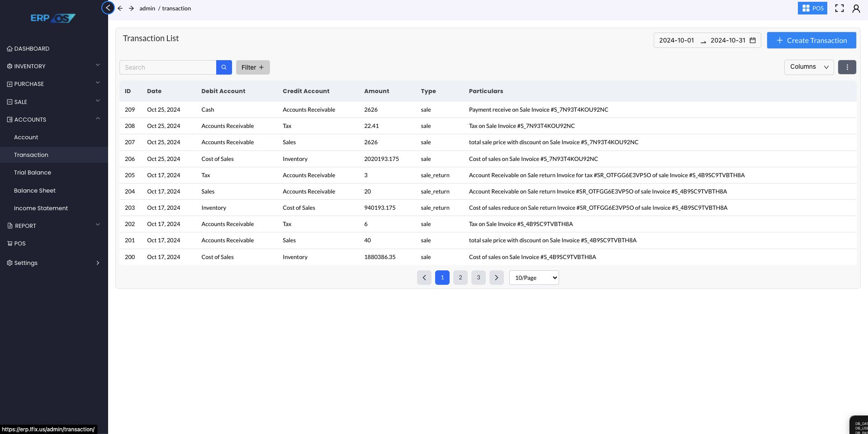868x434 pixels.
Task: Click the end date 2024-10-31 field
Action: 728,40
